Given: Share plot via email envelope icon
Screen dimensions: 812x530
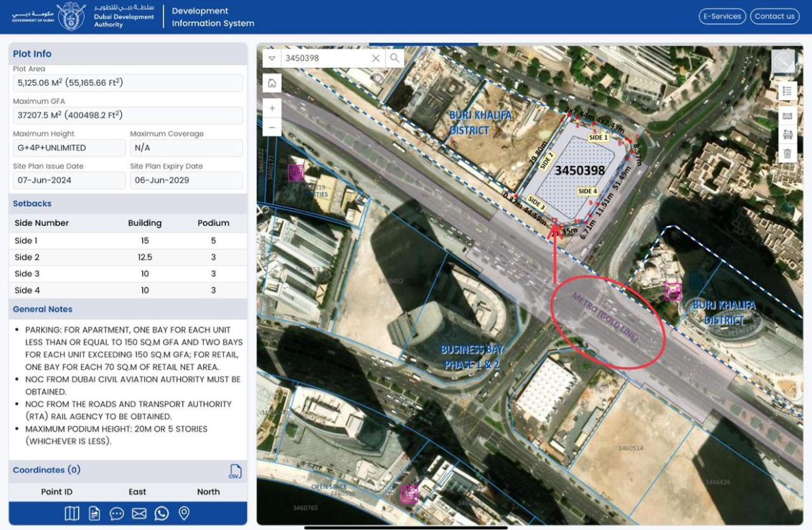Looking at the screenshot, I should tap(139, 513).
